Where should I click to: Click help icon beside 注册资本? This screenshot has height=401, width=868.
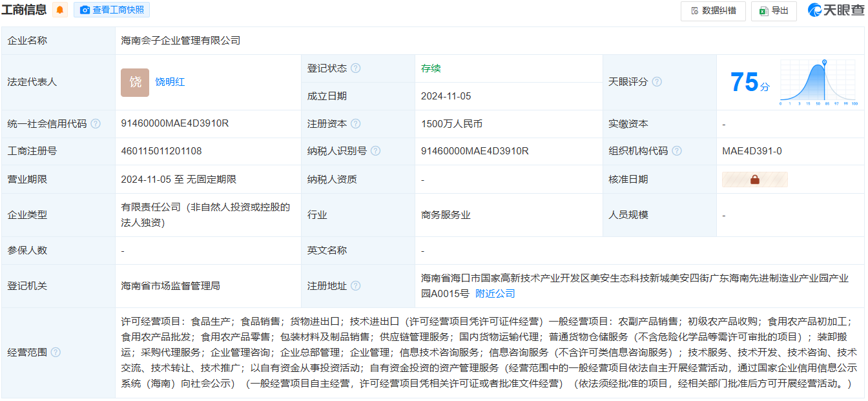(356, 124)
